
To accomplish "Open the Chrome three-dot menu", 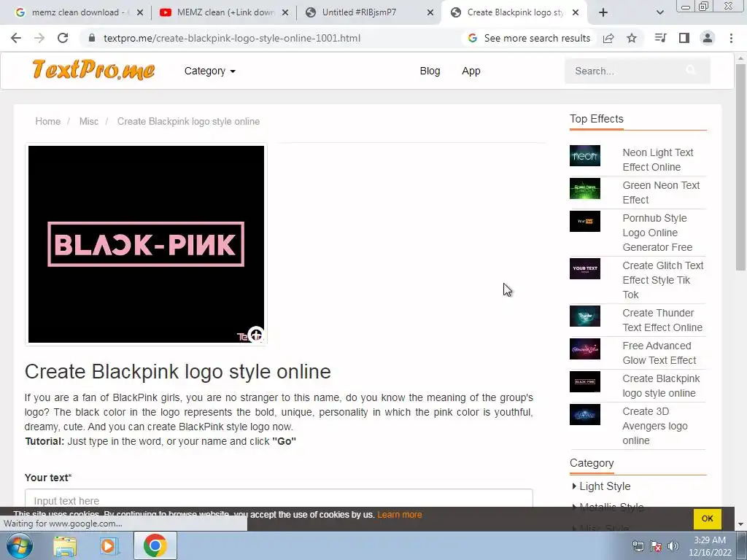I will pos(731,38).
